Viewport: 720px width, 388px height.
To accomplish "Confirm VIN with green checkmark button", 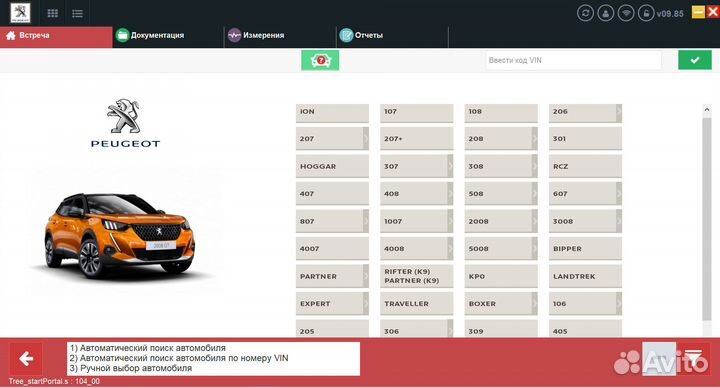I will click(x=695, y=60).
